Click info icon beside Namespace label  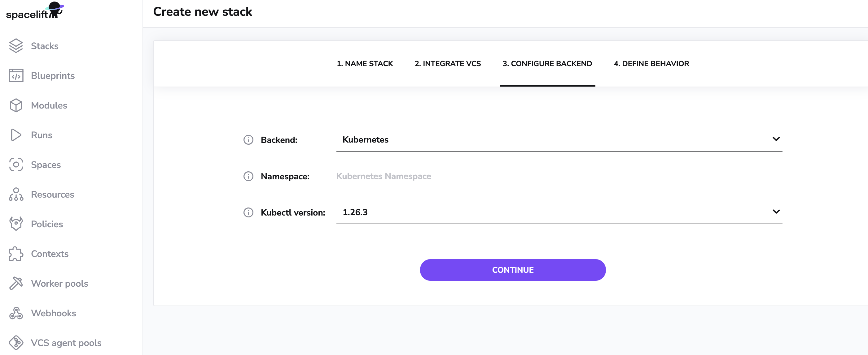click(x=248, y=176)
